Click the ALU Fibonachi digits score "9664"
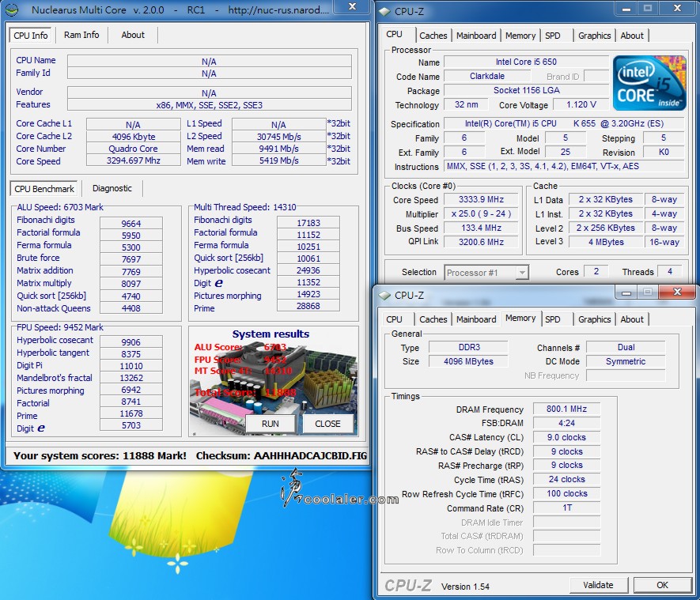 [131, 224]
